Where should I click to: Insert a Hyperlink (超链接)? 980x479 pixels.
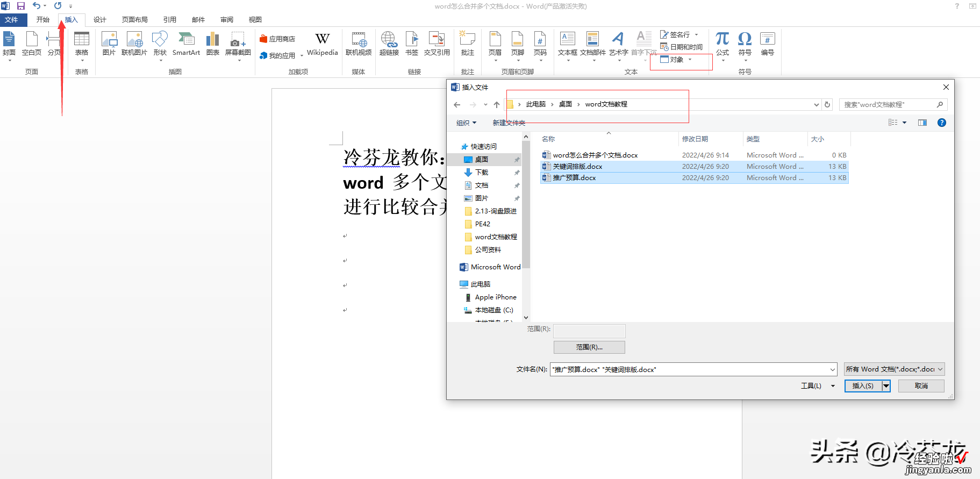tap(389, 44)
